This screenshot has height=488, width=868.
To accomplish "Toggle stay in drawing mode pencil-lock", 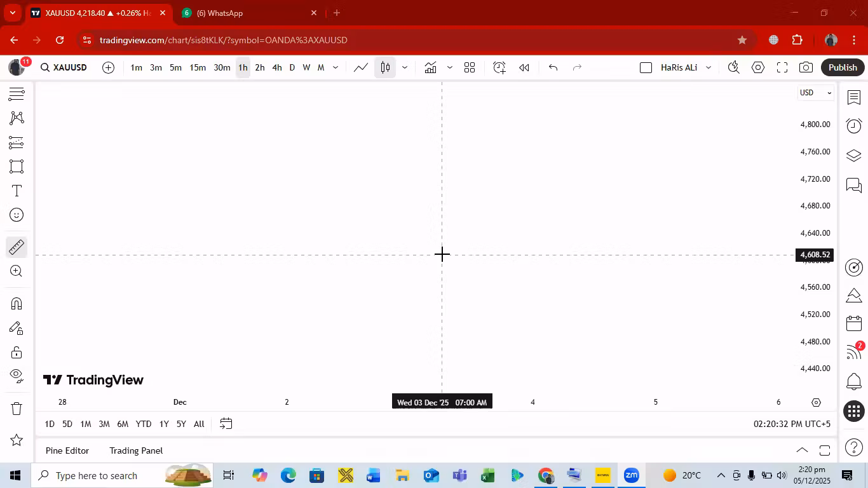I will (x=17, y=329).
